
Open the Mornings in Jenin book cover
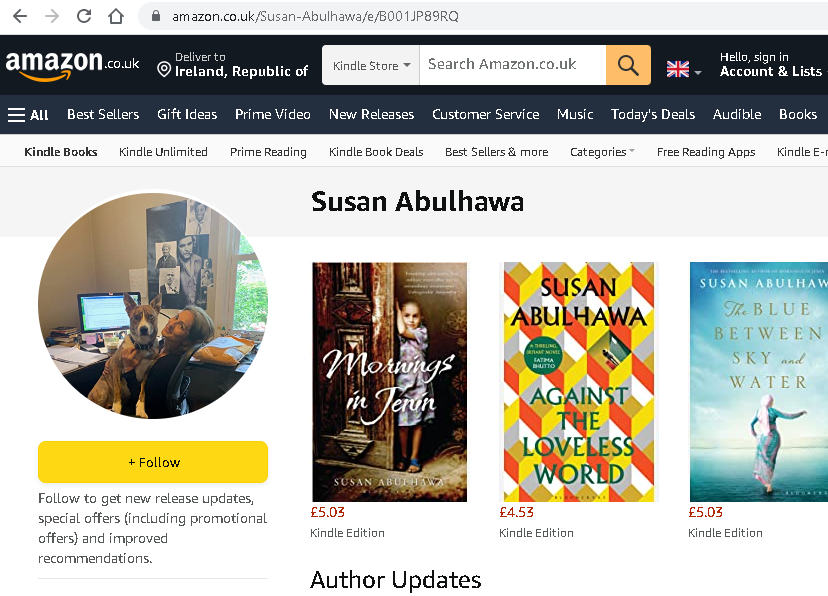tap(389, 381)
